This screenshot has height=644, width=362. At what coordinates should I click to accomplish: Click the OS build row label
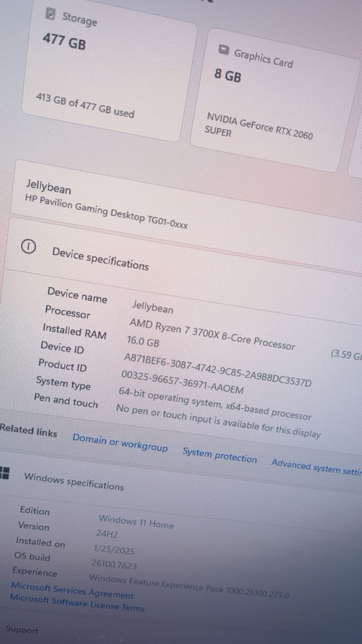[32, 556]
